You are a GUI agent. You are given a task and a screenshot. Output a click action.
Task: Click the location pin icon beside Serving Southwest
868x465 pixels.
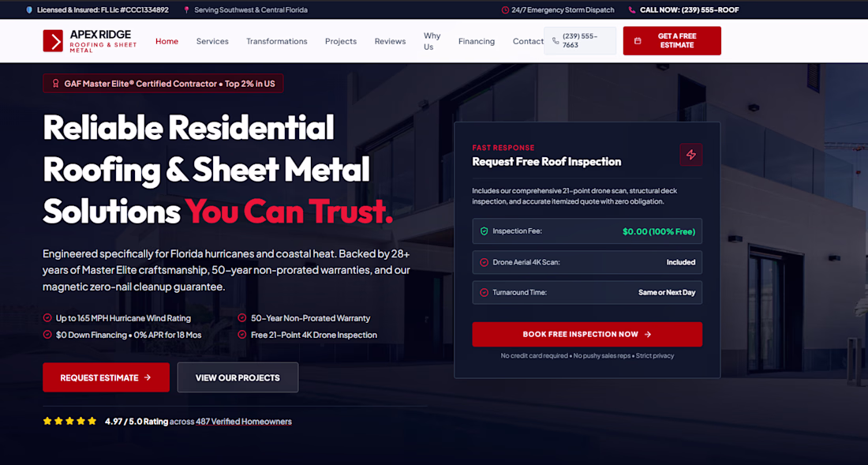(x=186, y=10)
